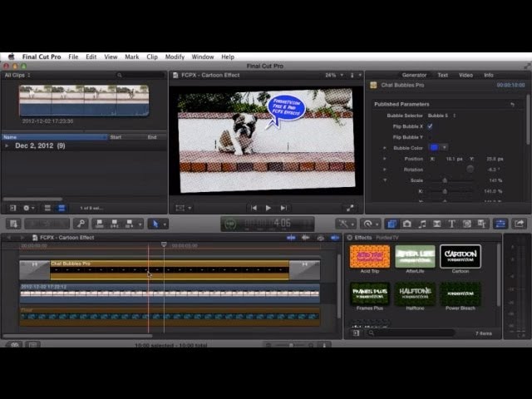
Task: Expand the Position parameter
Action: click(384, 159)
